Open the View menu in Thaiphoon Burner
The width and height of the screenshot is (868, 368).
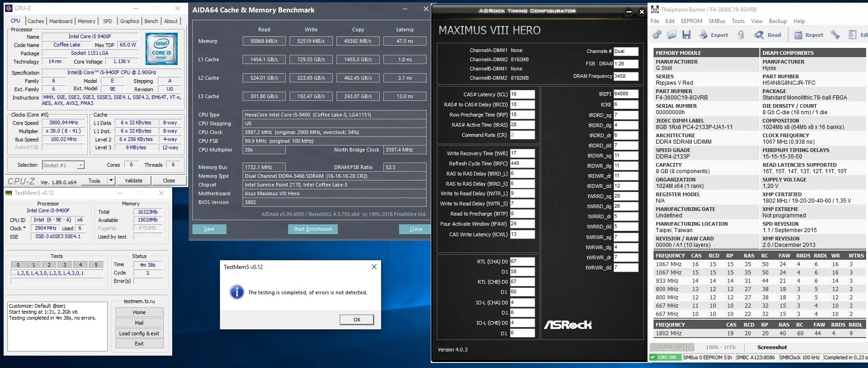point(757,21)
